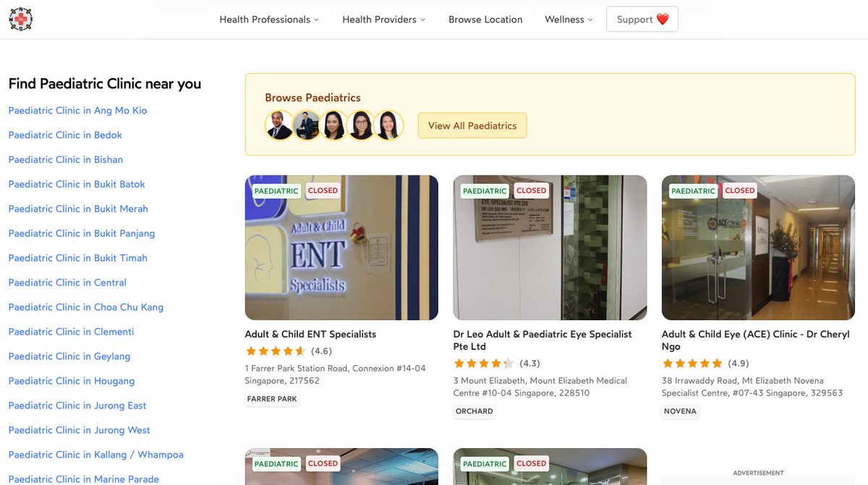
Task: Open Paediatric Clinic in Jurong East
Action: (x=77, y=405)
